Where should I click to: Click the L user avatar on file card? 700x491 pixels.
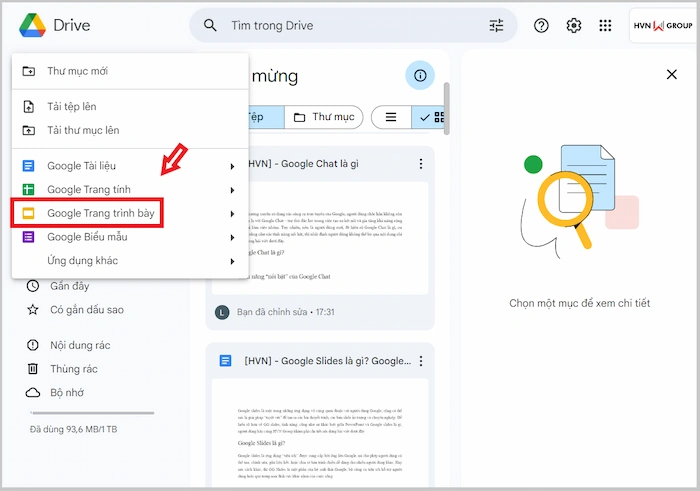222,312
